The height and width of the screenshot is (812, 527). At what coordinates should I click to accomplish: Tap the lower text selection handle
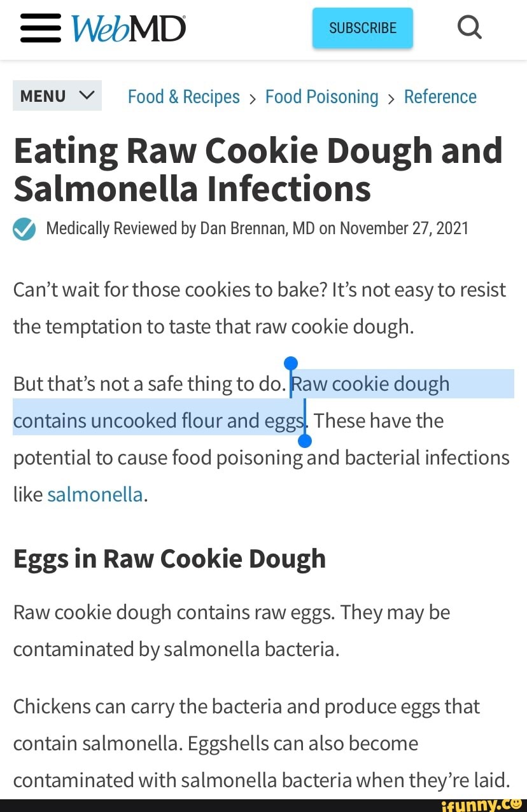[304, 440]
